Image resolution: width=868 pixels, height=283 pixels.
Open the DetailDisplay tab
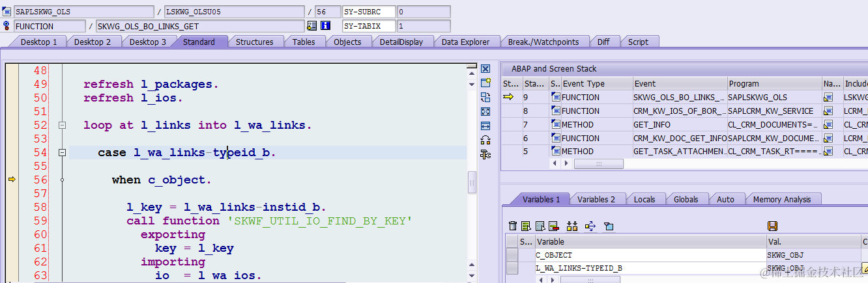click(401, 42)
